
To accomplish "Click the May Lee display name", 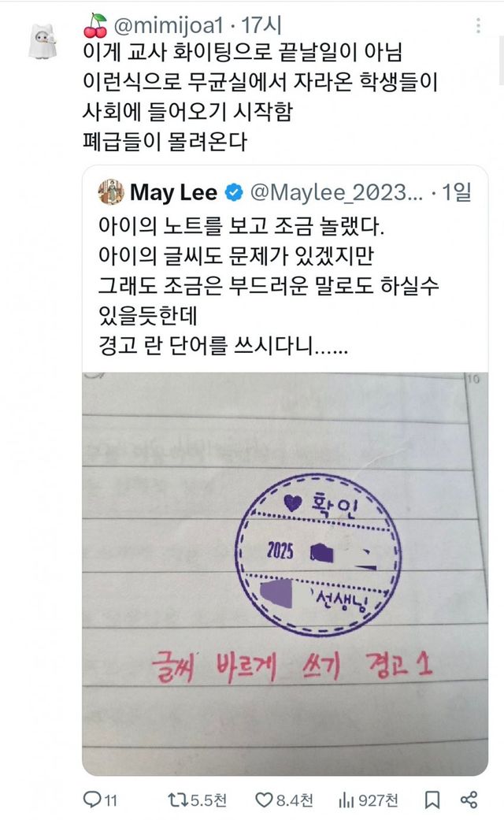I will 173,192.
